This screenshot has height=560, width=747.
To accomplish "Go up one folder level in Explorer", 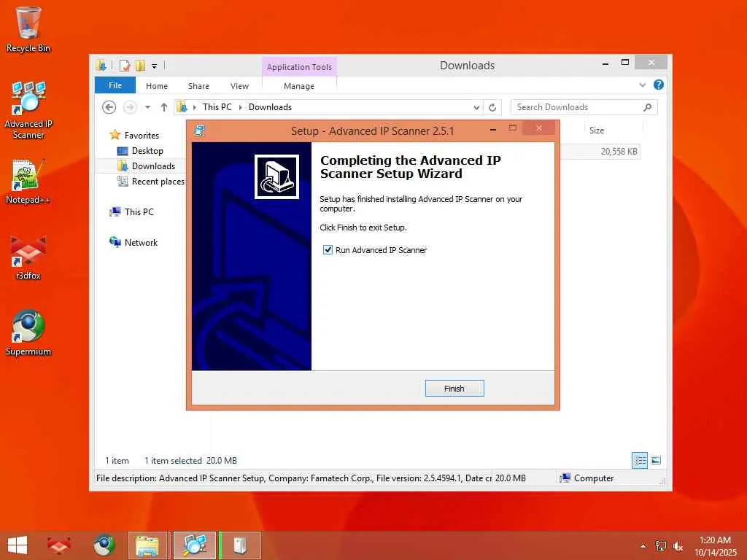I will pyautogui.click(x=164, y=107).
